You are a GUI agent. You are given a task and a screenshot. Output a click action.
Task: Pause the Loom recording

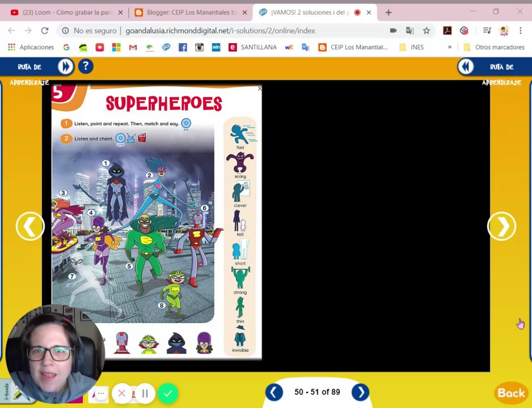point(145,393)
